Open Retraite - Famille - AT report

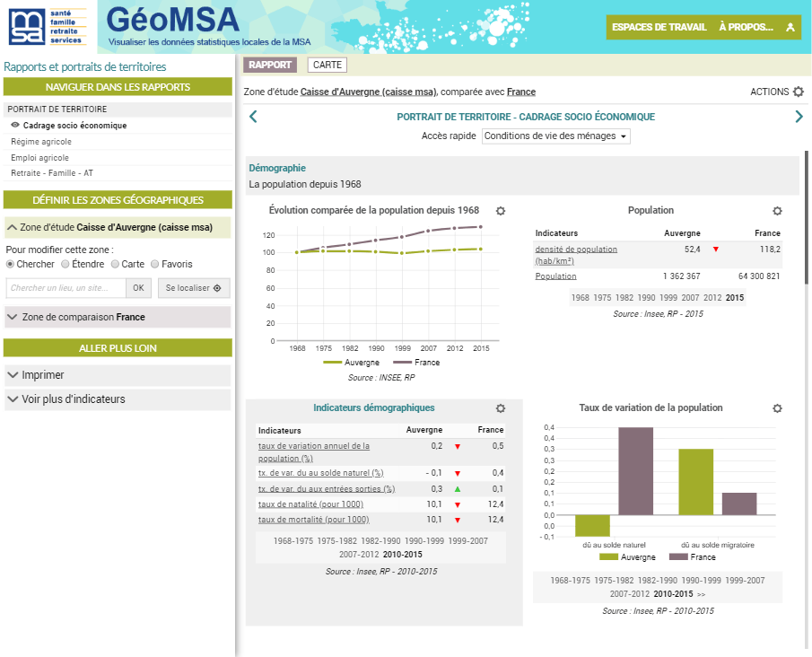pyautogui.click(x=52, y=173)
